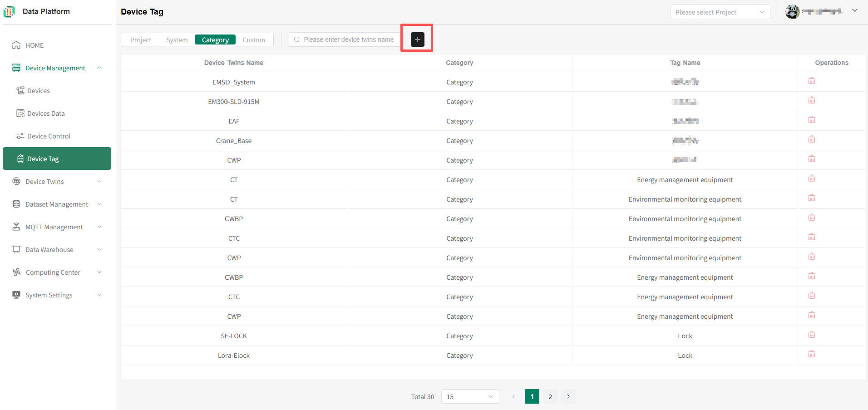Image resolution: width=868 pixels, height=410 pixels.
Task: Delete the Lora-Elock tag entry
Action: tap(811, 354)
